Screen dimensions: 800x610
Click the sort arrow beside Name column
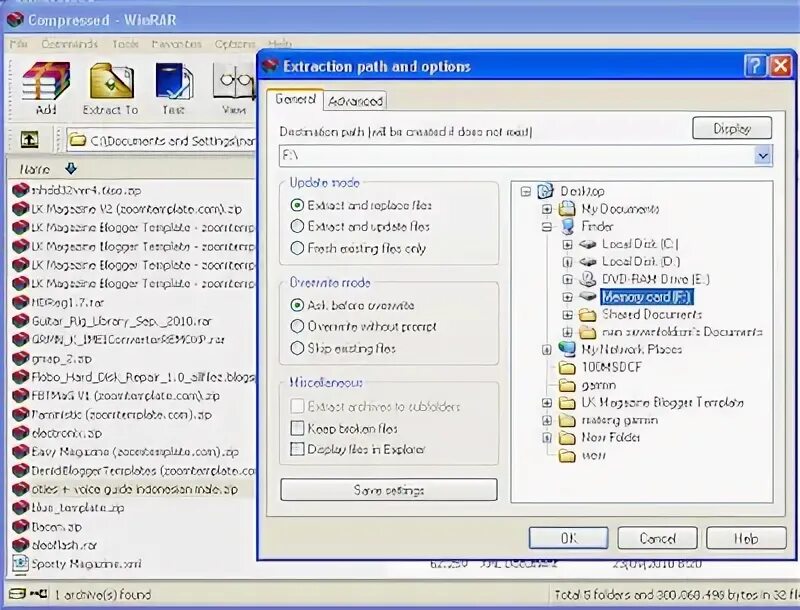coord(71,168)
